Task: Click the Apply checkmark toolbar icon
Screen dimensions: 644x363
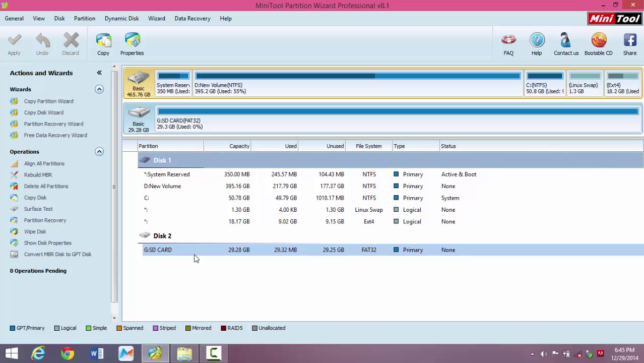Action: (14, 44)
